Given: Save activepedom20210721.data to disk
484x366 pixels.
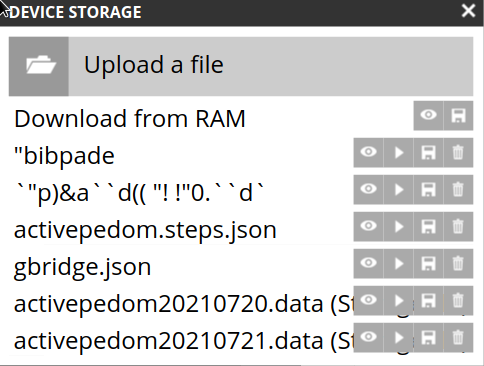Looking at the screenshot, I should (428, 338).
